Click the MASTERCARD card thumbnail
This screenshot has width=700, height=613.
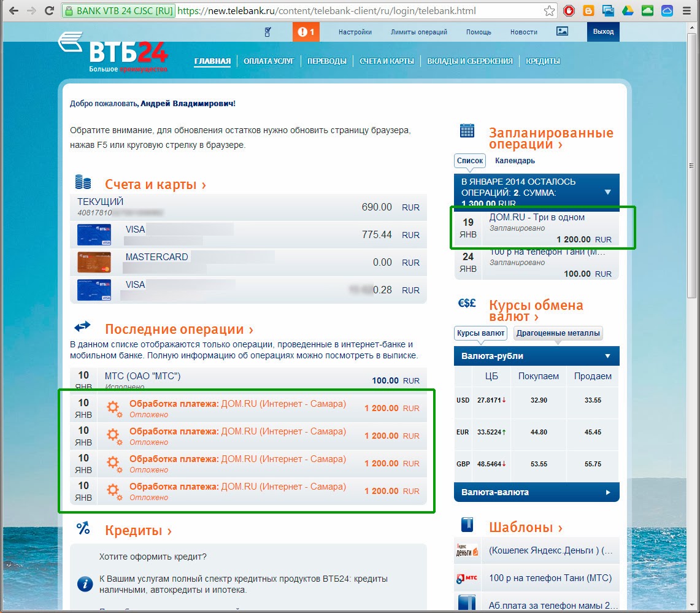click(94, 263)
